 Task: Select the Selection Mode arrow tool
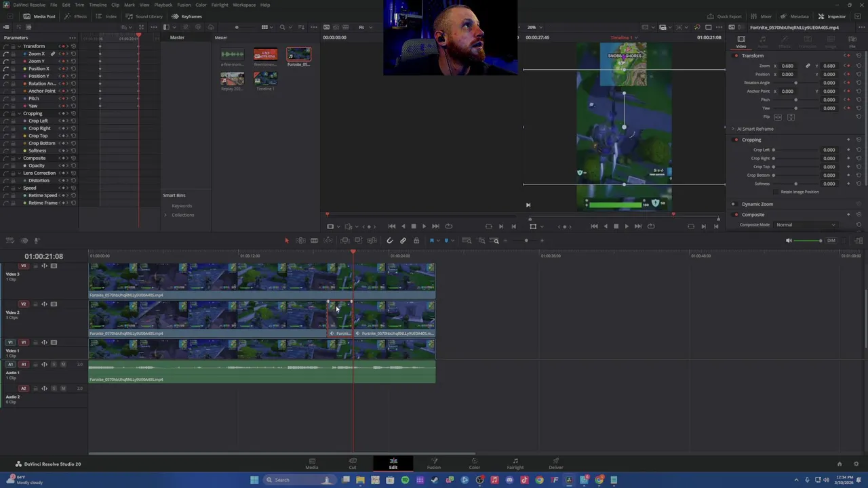(x=286, y=241)
